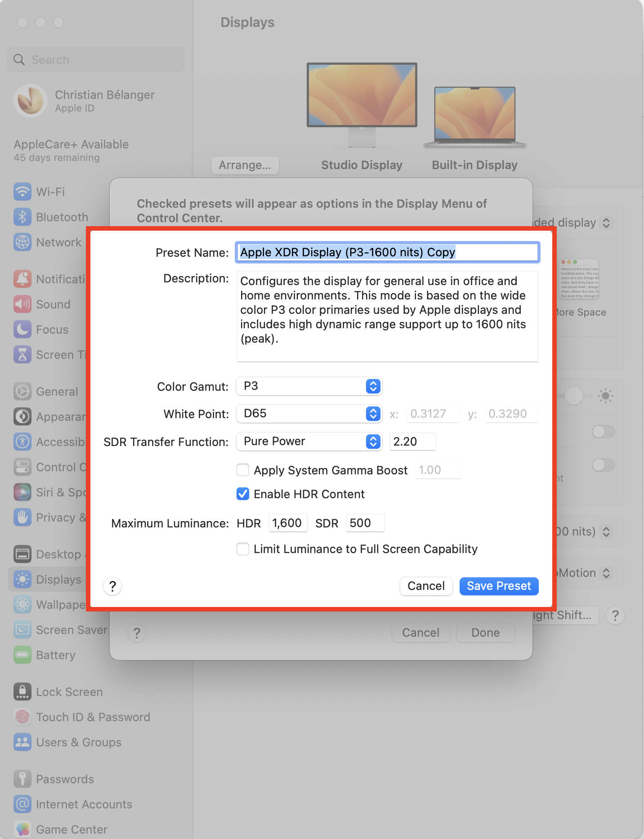Cancel the preset editing sheet

pos(426,586)
